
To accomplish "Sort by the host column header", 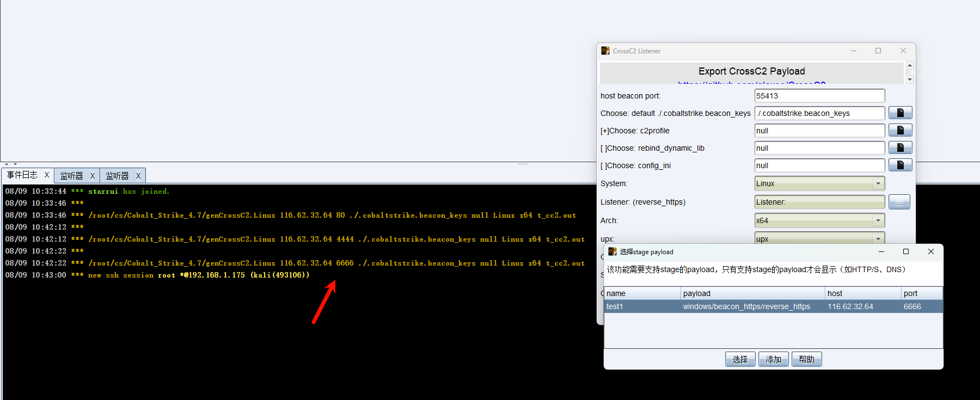I will pos(863,293).
